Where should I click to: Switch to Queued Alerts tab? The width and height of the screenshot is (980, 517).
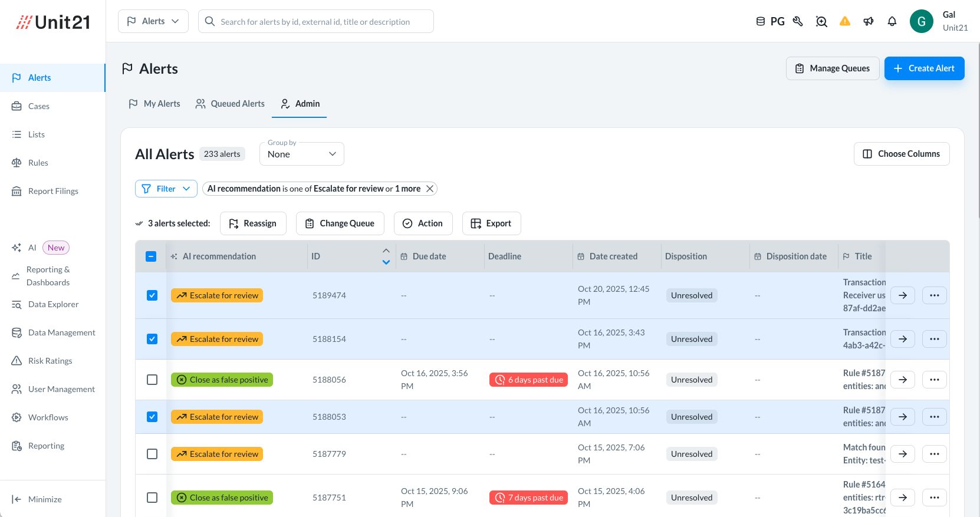[230, 104]
